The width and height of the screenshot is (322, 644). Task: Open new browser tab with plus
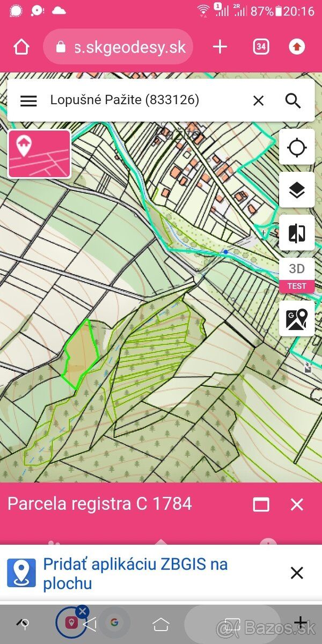click(220, 47)
